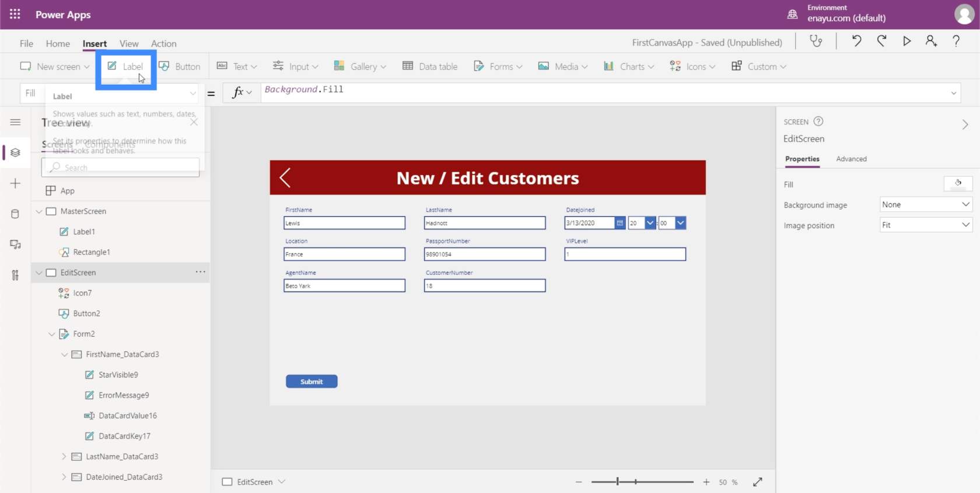Open the user account avatar

964,14
